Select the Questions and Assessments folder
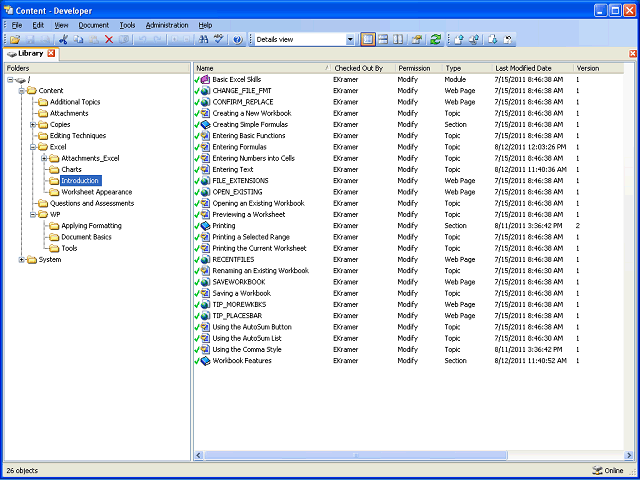This screenshot has height=480, width=640. pos(92,203)
